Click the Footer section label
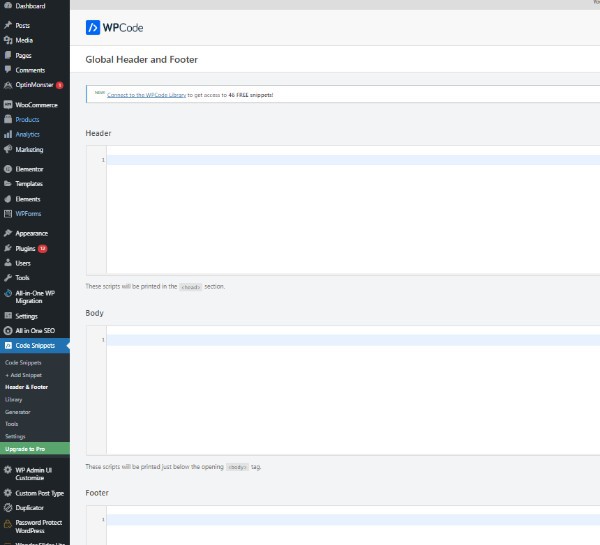600x545 pixels. [97, 493]
